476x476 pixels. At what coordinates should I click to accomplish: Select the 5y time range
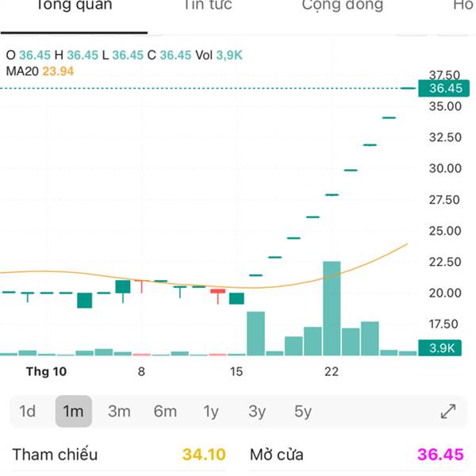point(303,411)
